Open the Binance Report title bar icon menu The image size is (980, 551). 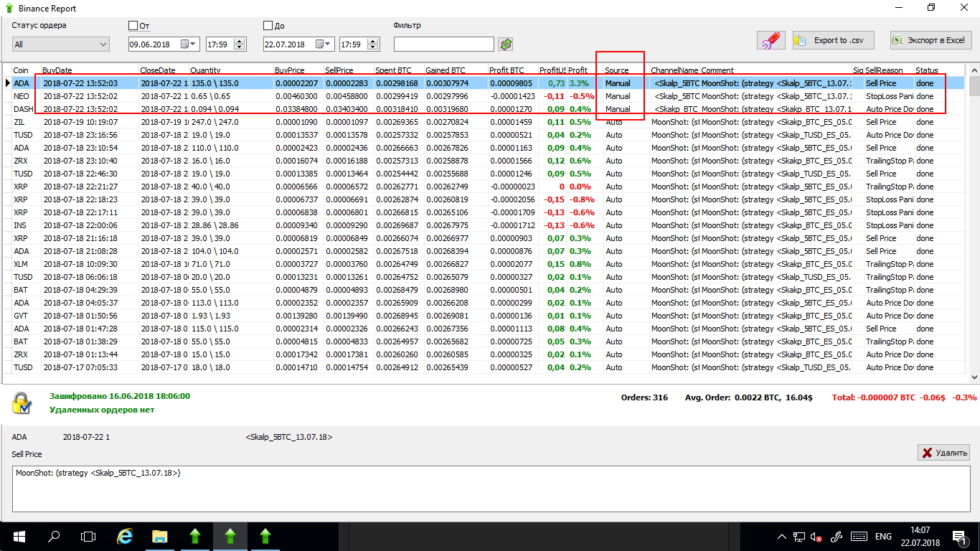pos(9,9)
